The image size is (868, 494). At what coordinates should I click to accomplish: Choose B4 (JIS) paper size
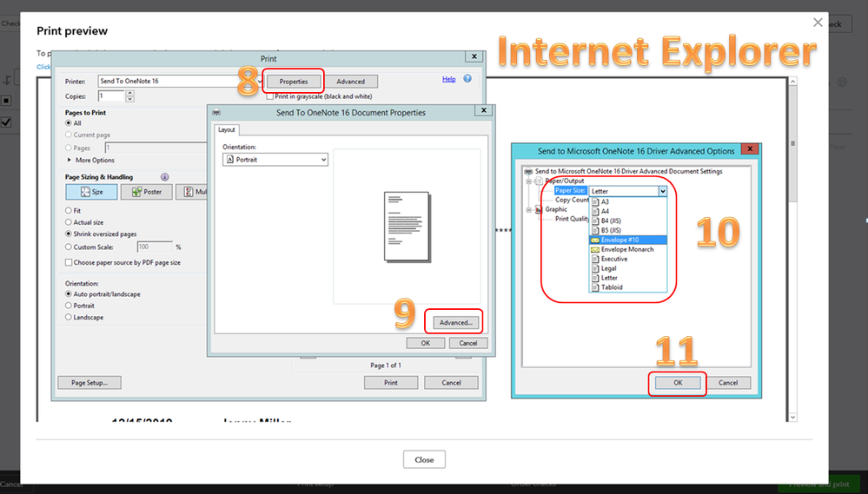click(628, 221)
